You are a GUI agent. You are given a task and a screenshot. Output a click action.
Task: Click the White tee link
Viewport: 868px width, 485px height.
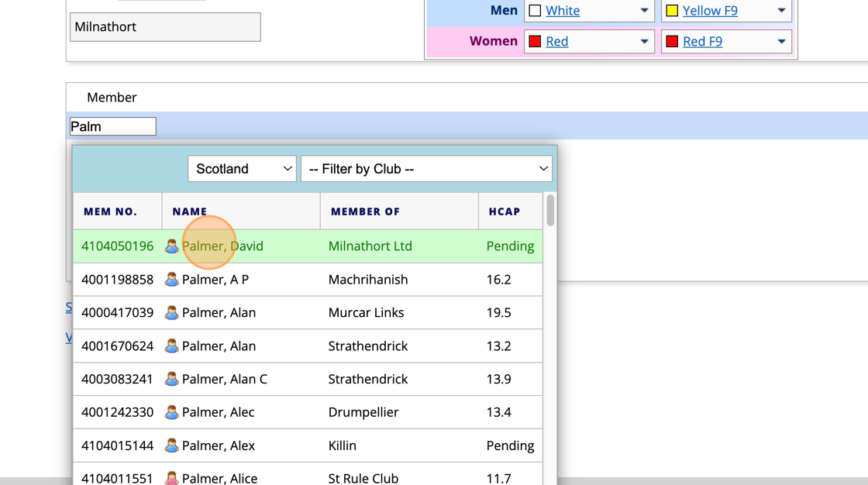pyautogui.click(x=563, y=11)
